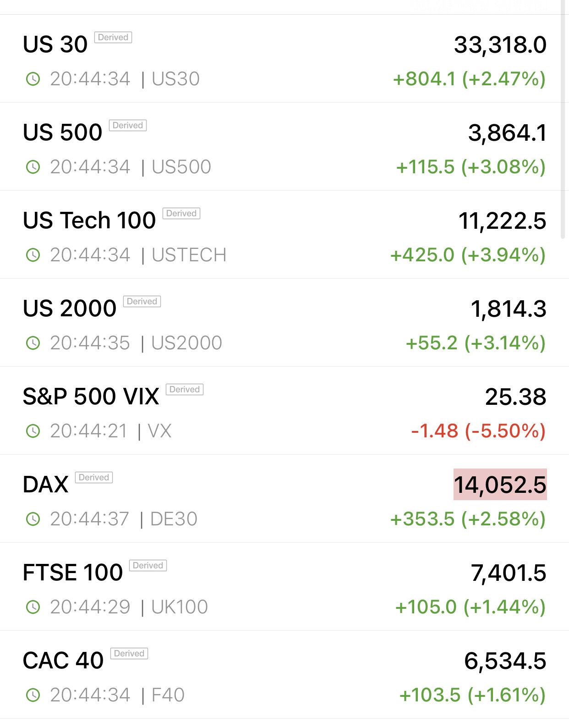Click the clock icon in US Tech 100 row
This screenshot has width=569, height=728.
(33, 255)
